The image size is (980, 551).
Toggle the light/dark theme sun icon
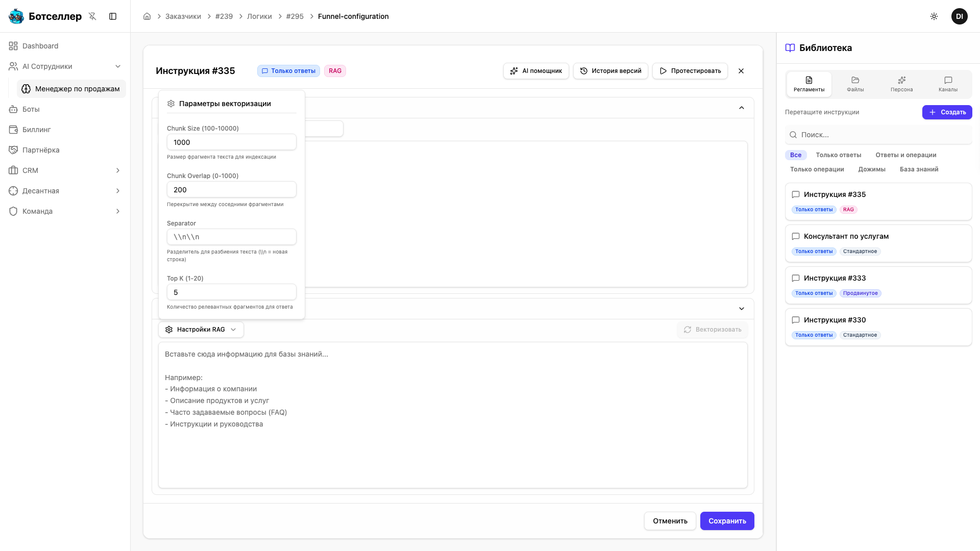click(x=934, y=16)
